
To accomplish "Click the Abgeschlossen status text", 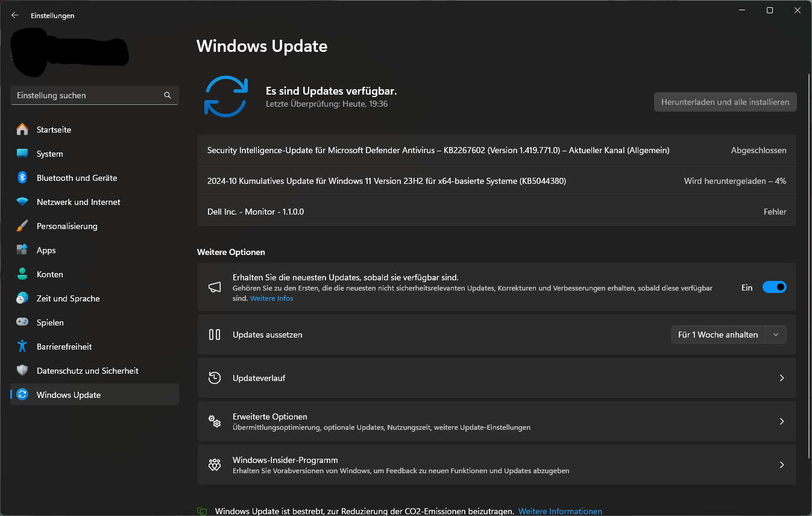I will pyautogui.click(x=758, y=150).
